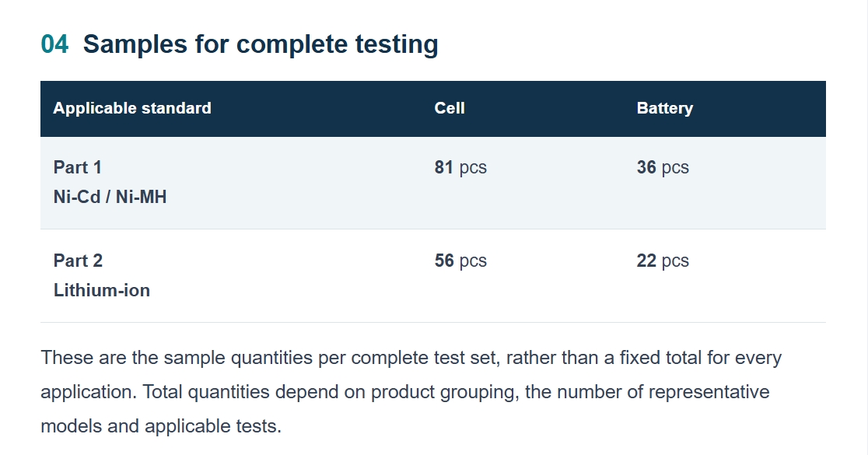Click the text 'models and applicable tests.'
This screenshot has width=868, height=455.
tap(161, 426)
